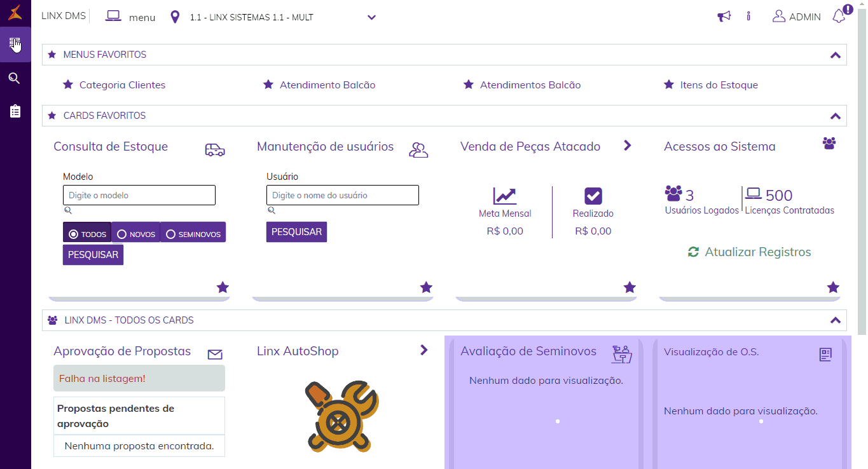Viewport: 868px width, 469px height.
Task: Click the "500" licenses value
Action: click(x=779, y=195)
